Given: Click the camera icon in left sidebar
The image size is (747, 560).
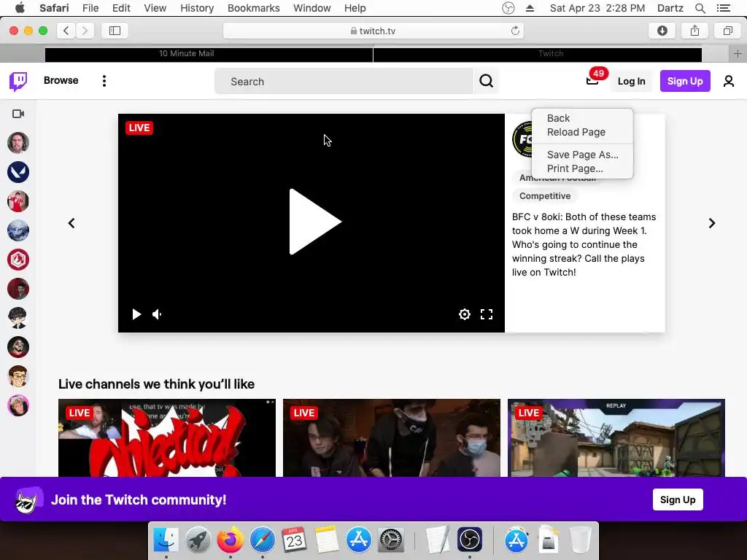Looking at the screenshot, I should 18,114.
